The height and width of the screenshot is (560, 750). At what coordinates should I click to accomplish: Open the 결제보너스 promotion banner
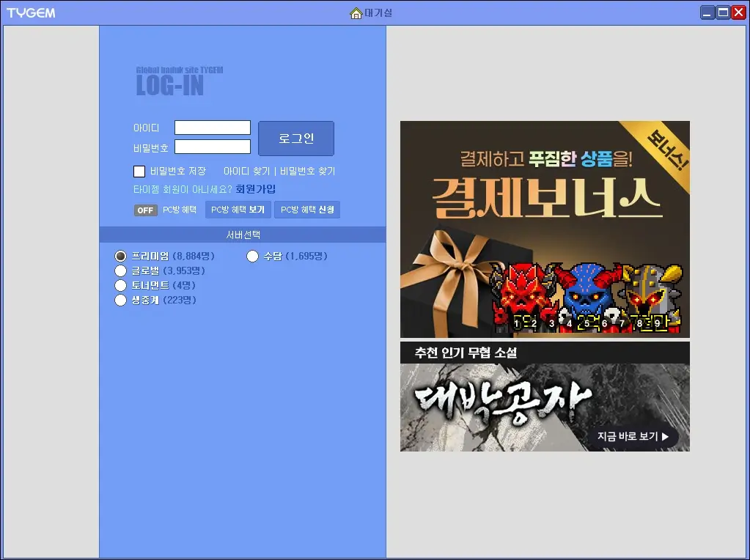click(x=545, y=229)
